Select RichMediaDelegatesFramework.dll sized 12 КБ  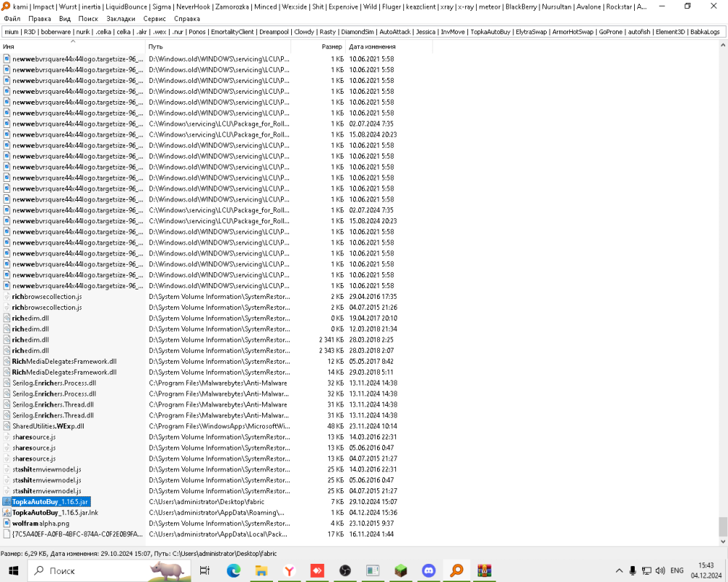click(x=64, y=361)
